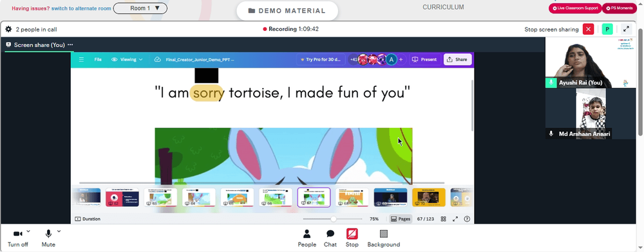644x252 pixels.
Task: Click the +41 collaborators badge
Action: click(353, 59)
